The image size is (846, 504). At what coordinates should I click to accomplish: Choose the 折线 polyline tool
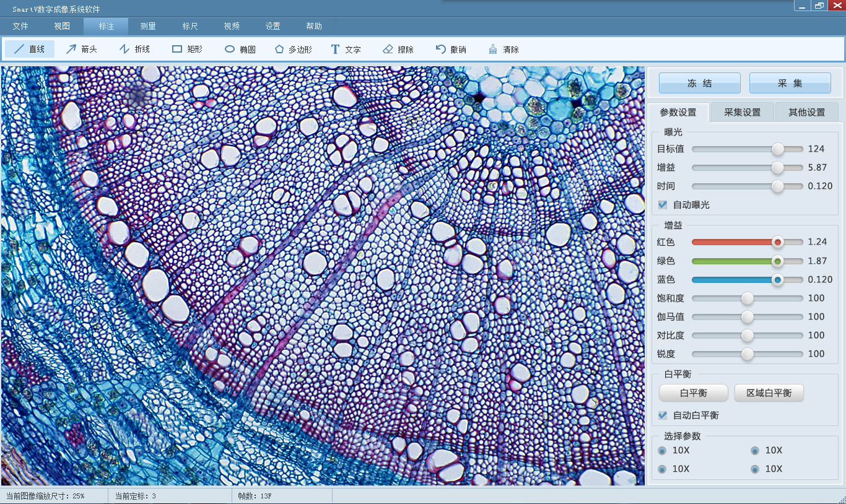(x=134, y=49)
